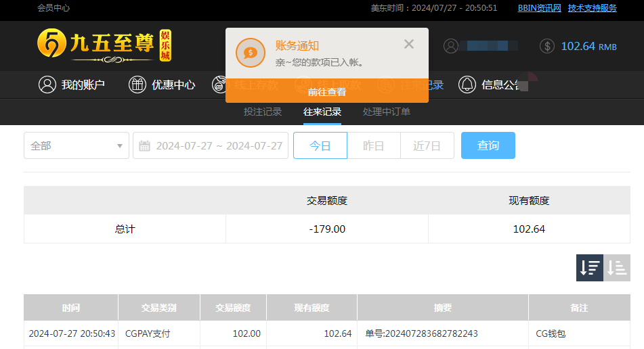Close the 账务通知 notification popup
Image resolution: width=644 pixels, height=349 pixels.
[x=408, y=45]
